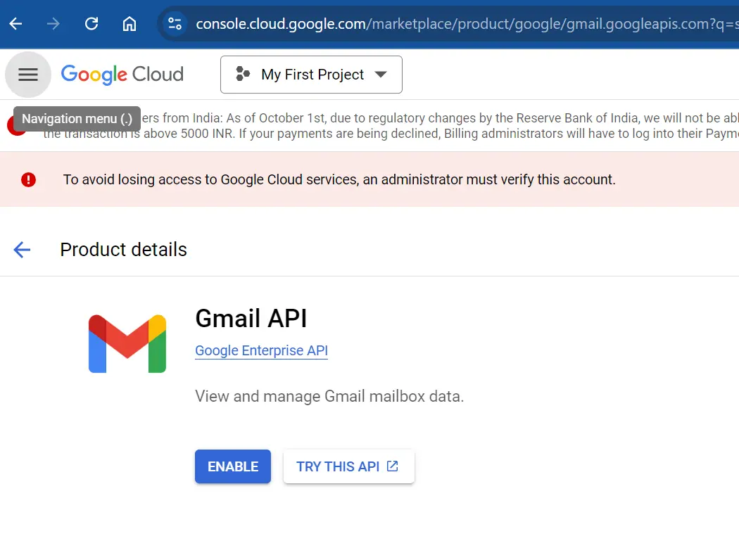The width and height of the screenshot is (739, 560).
Task: Click 'View and manage Gmail mailbox data' text
Action: [329, 397]
